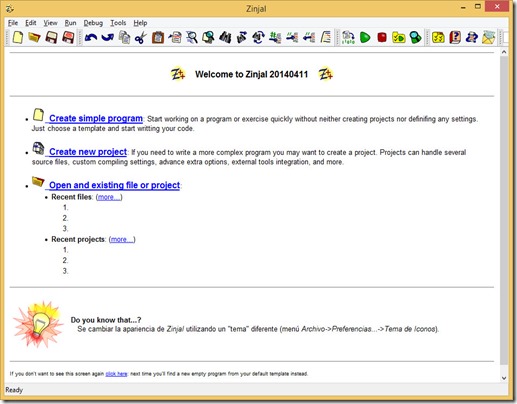Click the 'Ready' status bar text
This screenshot has width=517, height=404.
click(14, 390)
